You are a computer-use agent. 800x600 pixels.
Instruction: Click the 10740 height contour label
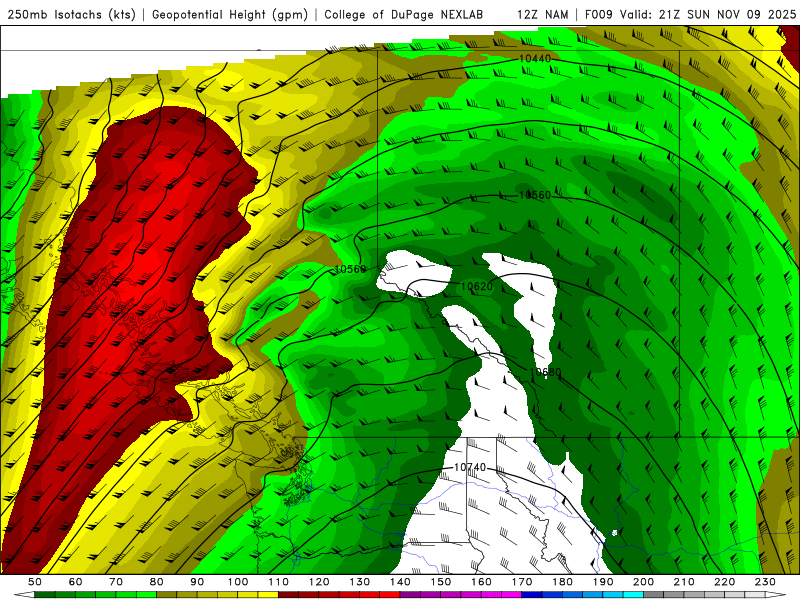pyautogui.click(x=470, y=467)
